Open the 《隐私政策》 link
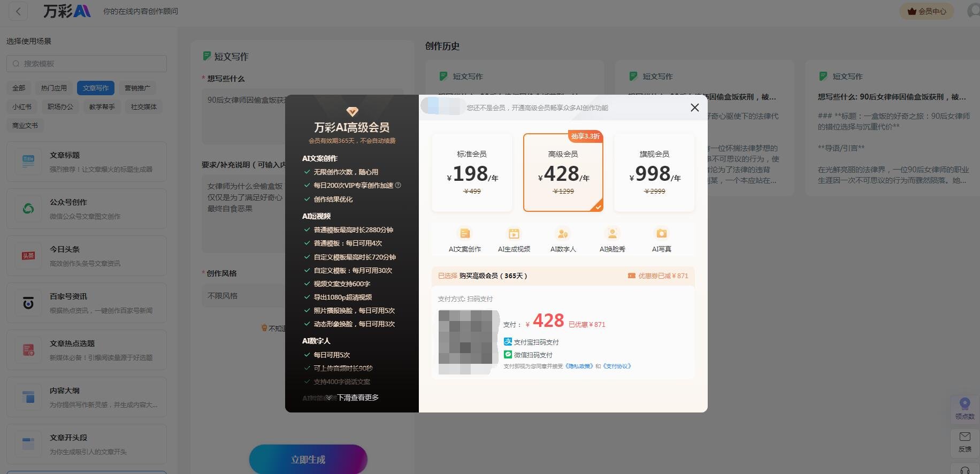980x474 pixels. (x=579, y=366)
